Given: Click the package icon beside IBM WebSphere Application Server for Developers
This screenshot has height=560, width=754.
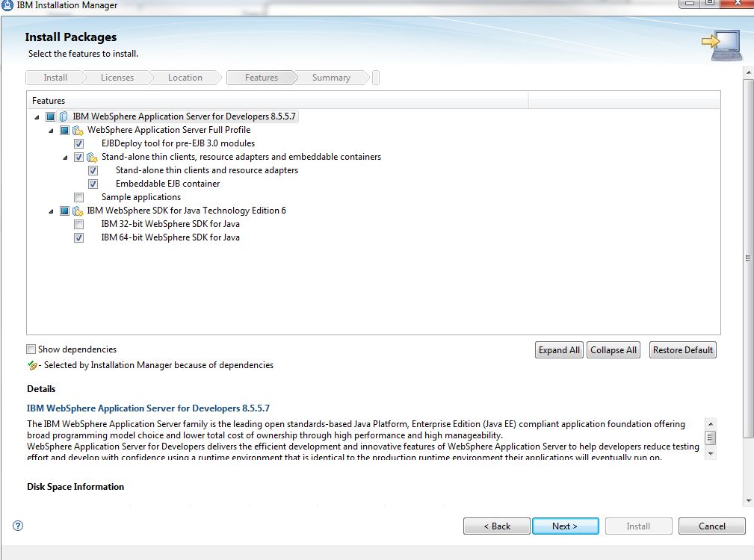Looking at the screenshot, I should tap(64, 116).
